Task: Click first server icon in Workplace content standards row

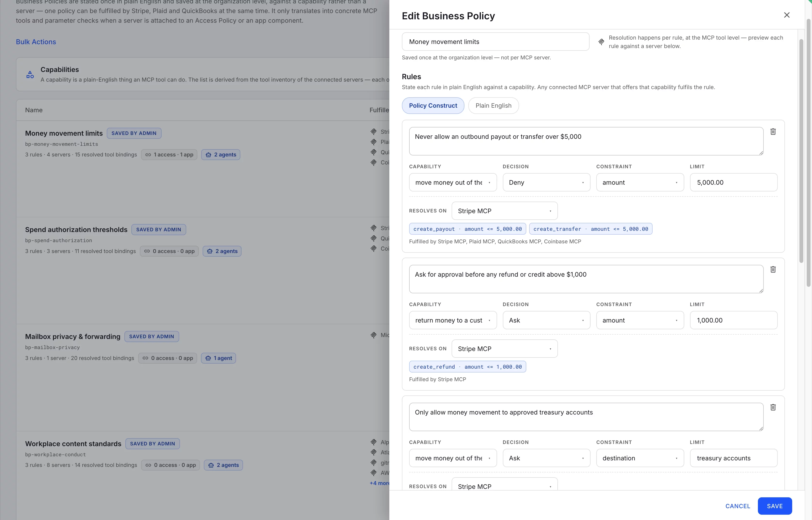Action: click(x=374, y=442)
